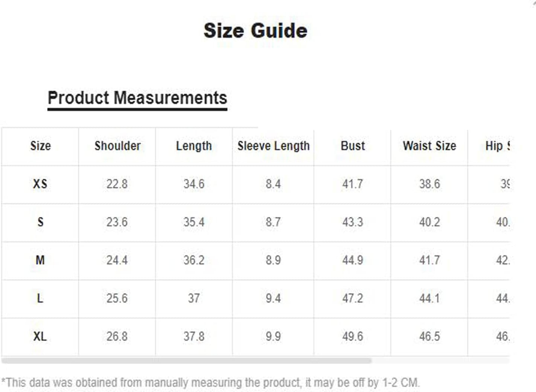The height and width of the screenshot is (392, 536).
Task: Click the M sleeve length value 8.9
Action: (273, 260)
